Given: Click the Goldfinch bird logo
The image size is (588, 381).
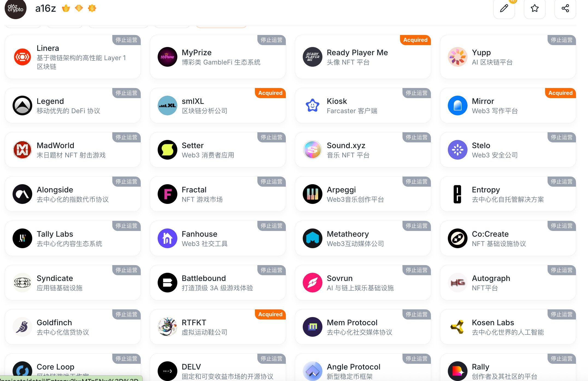Looking at the screenshot, I should [x=22, y=327].
